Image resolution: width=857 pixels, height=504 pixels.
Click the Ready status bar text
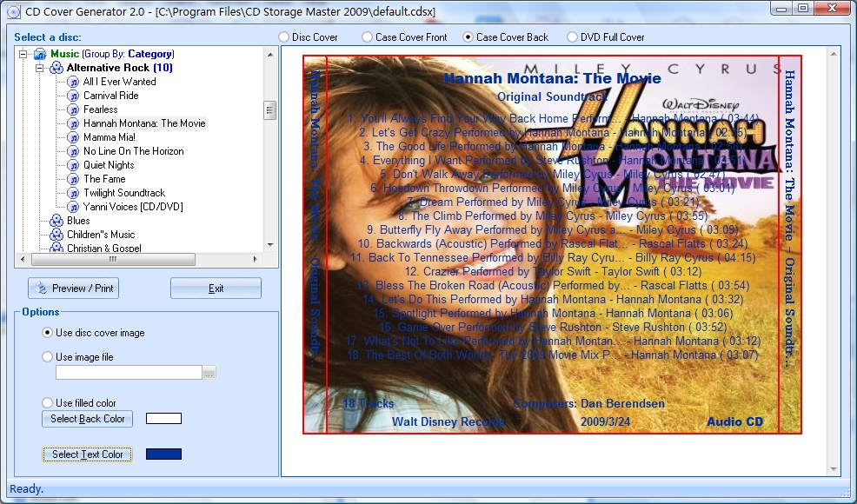[x=27, y=488]
